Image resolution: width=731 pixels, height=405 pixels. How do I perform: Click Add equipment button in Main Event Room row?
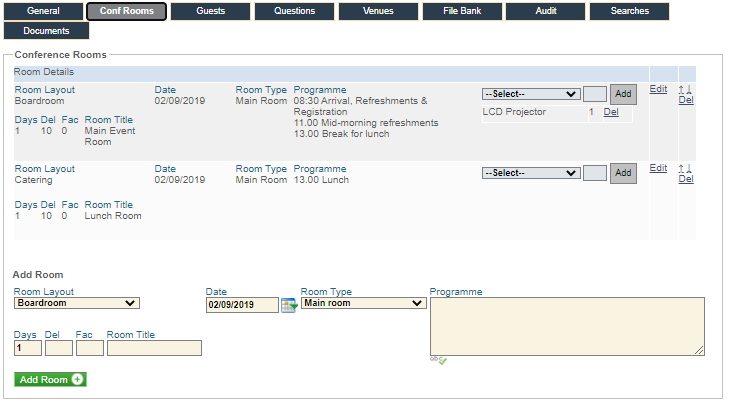point(623,94)
